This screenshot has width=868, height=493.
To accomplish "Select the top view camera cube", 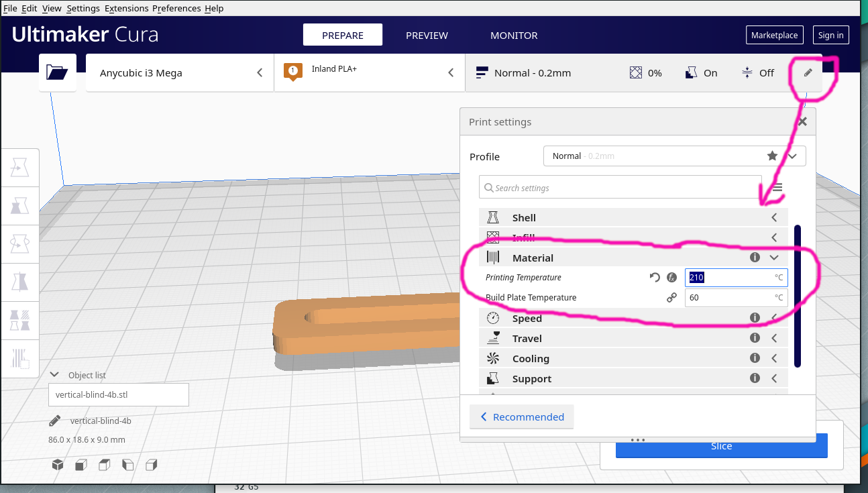I will click(x=104, y=464).
